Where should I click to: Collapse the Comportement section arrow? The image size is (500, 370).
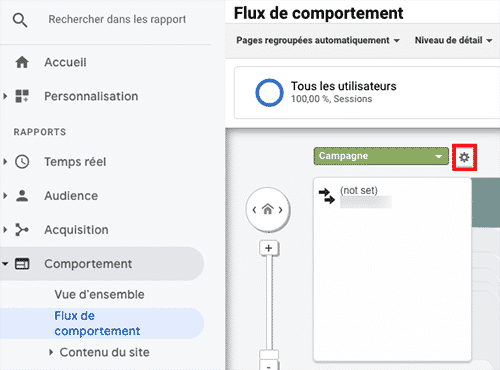(x=5, y=264)
